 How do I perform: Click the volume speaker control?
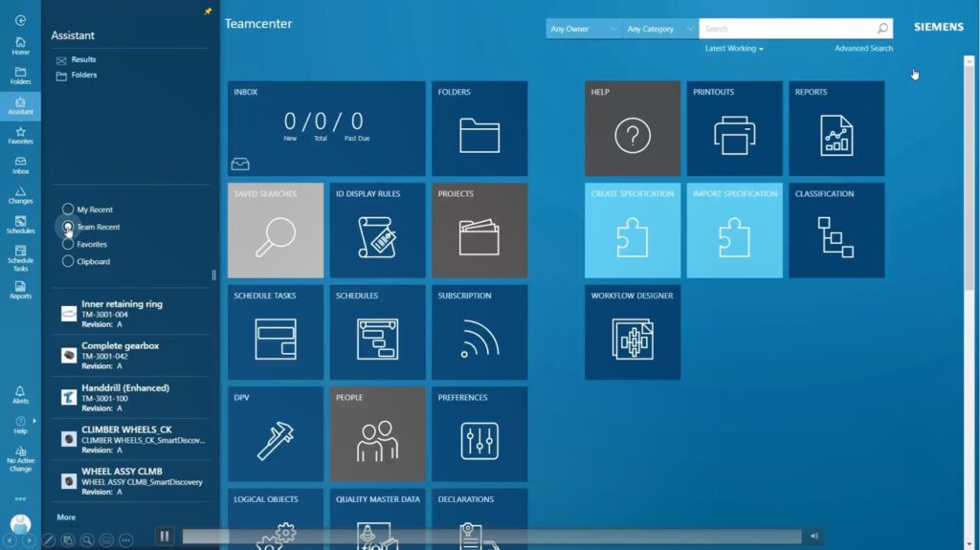click(x=813, y=536)
